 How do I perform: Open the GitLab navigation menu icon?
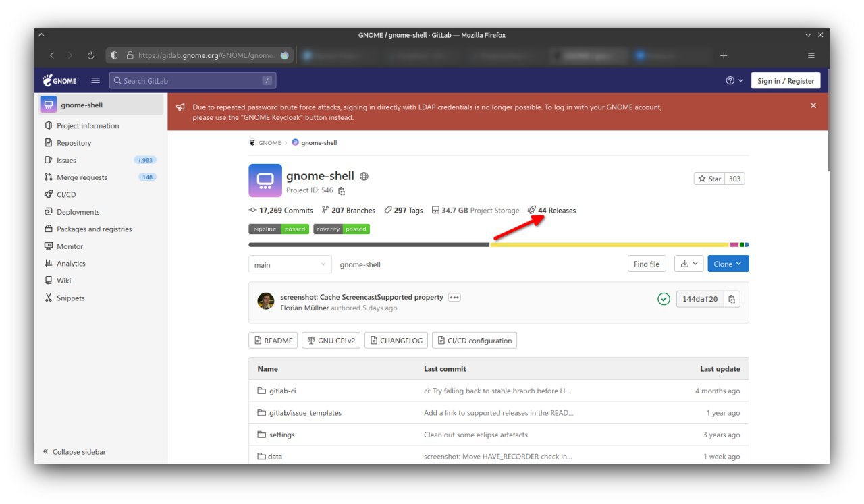[95, 80]
